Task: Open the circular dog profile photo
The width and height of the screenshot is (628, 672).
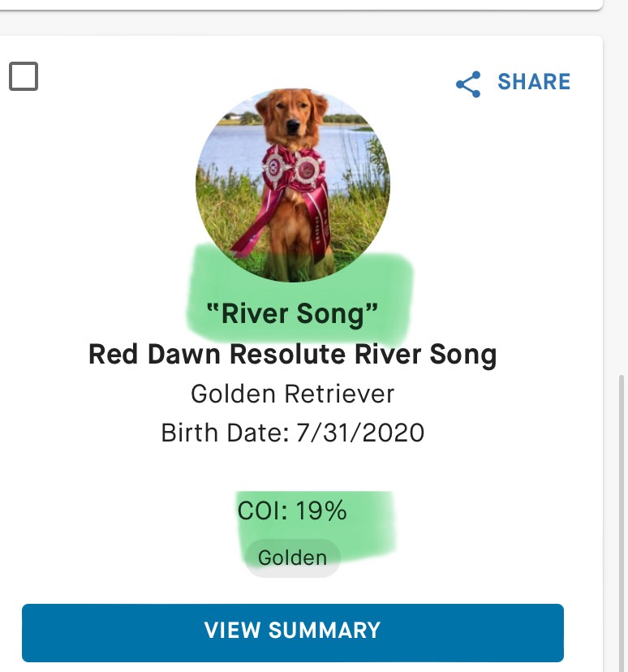Action: click(293, 185)
